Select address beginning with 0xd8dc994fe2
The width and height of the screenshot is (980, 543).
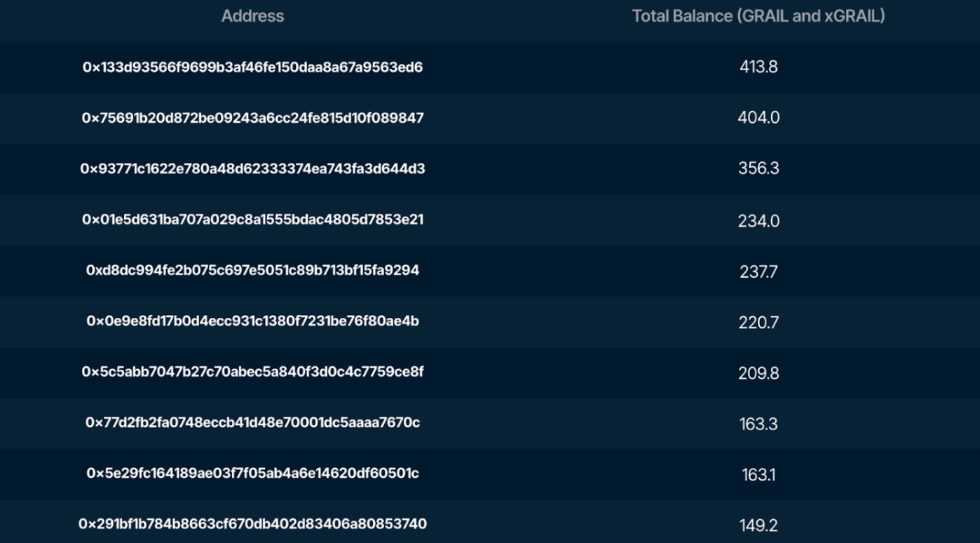(252, 270)
